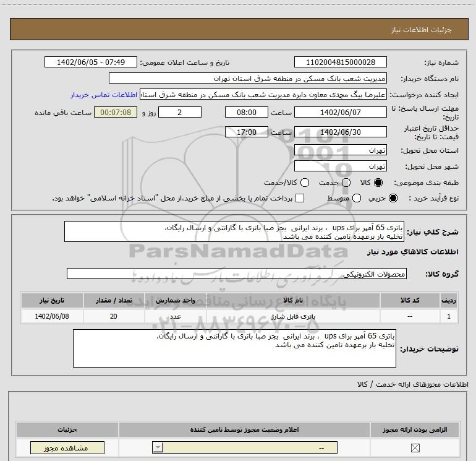
Task: Click the توضیحات خریدار text area
Action: pyautogui.click(x=234, y=348)
